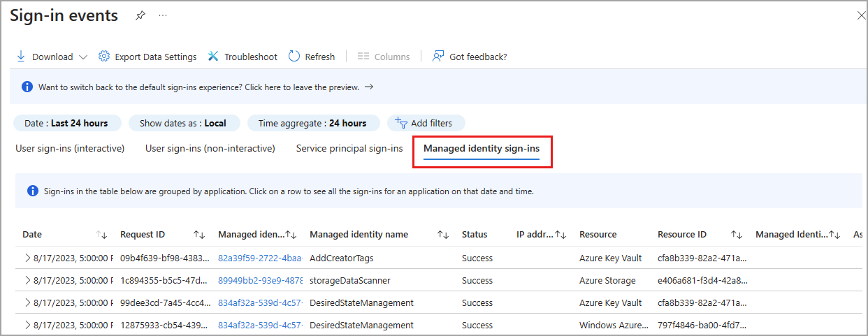This screenshot has height=336, width=868.
Task: Click Success status in storageDataScanner row
Action: coord(477,281)
